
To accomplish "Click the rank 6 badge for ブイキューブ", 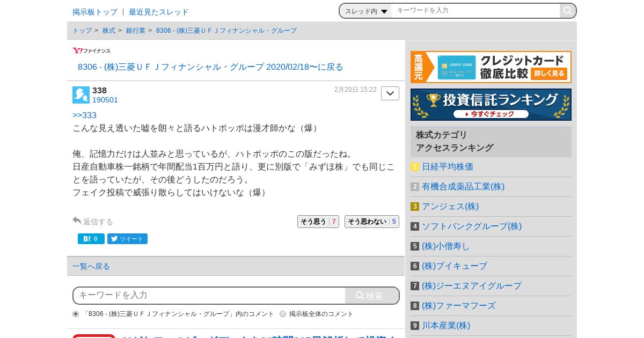I will coord(415,266).
